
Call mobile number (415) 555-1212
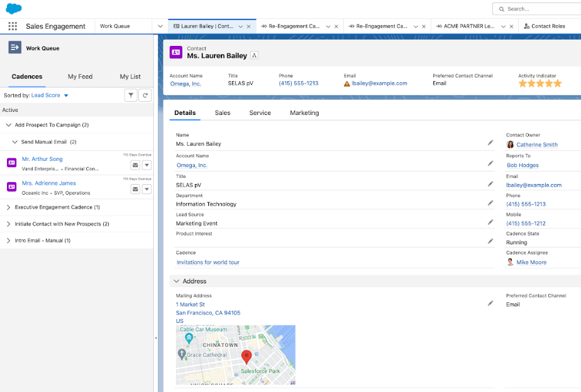click(x=526, y=223)
